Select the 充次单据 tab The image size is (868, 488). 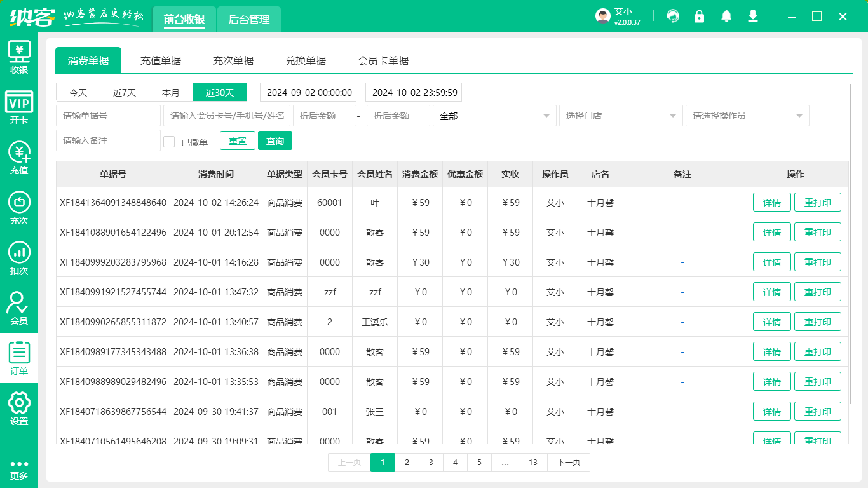click(x=233, y=60)
